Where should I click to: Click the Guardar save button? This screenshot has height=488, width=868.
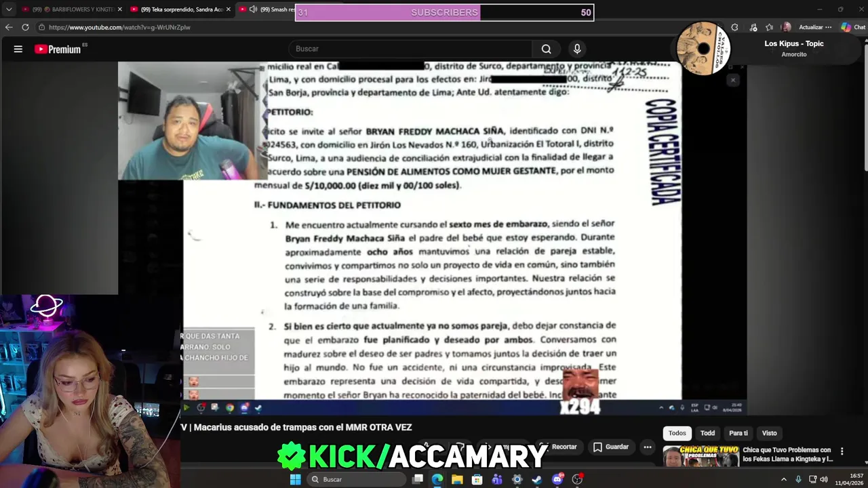[610, 447]
